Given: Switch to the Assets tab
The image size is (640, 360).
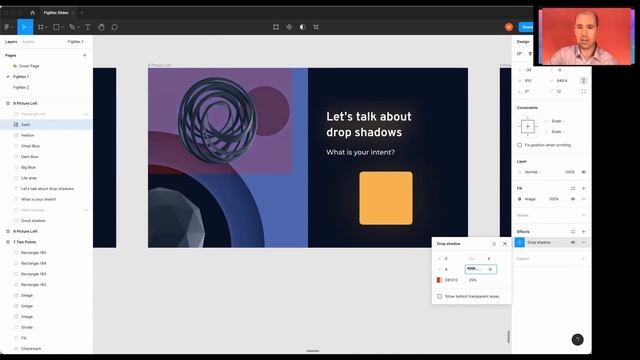Looking at the screenshot, I should point(28,42).
